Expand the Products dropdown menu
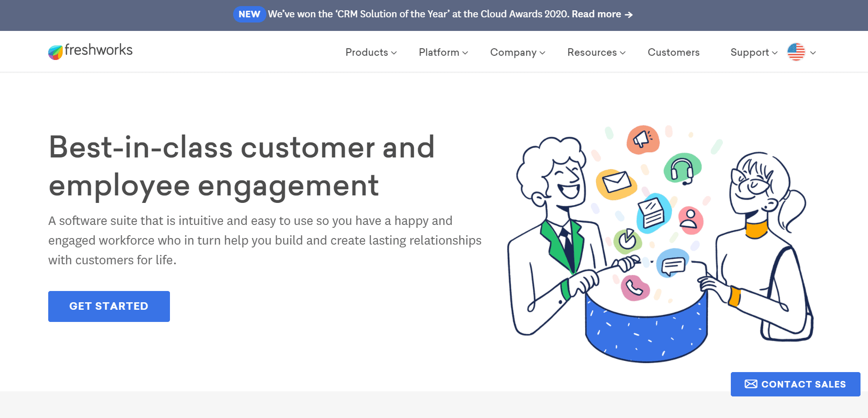This screenshot has width=868, height=418. click(371, 52)
